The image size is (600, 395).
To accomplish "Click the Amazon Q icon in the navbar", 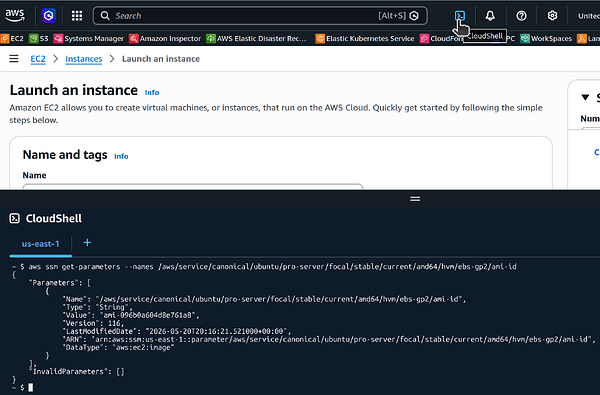I will [48, 15].
